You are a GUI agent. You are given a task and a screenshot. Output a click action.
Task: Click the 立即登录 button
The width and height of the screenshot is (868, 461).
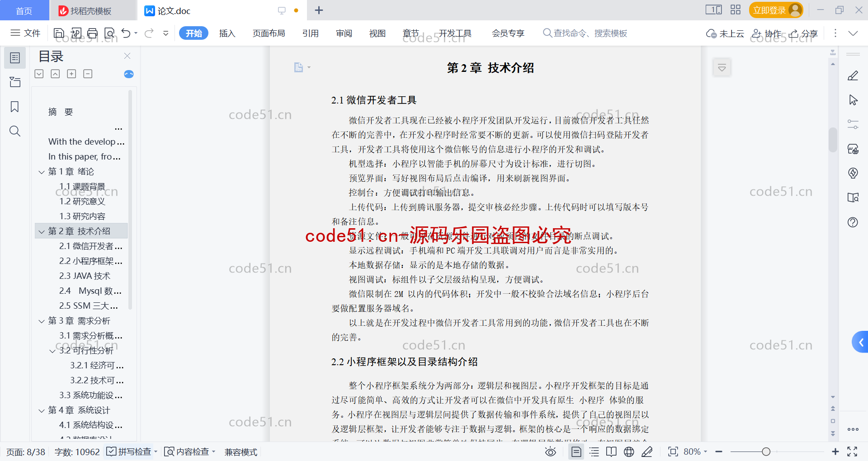click(x=776, y=10)
